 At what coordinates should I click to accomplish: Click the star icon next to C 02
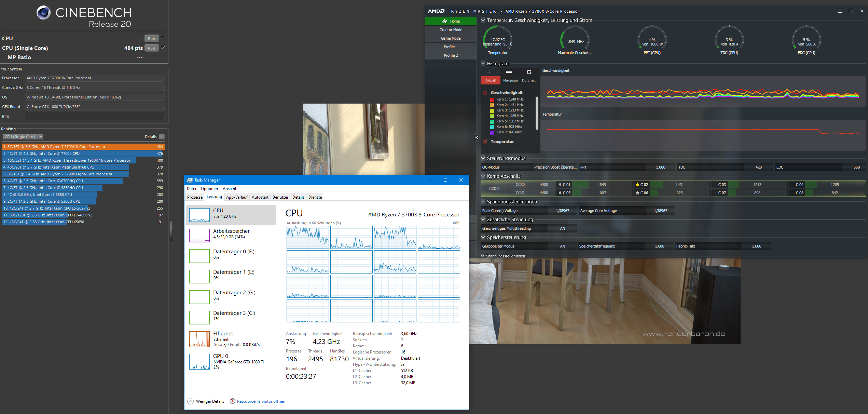pos(637,185)
